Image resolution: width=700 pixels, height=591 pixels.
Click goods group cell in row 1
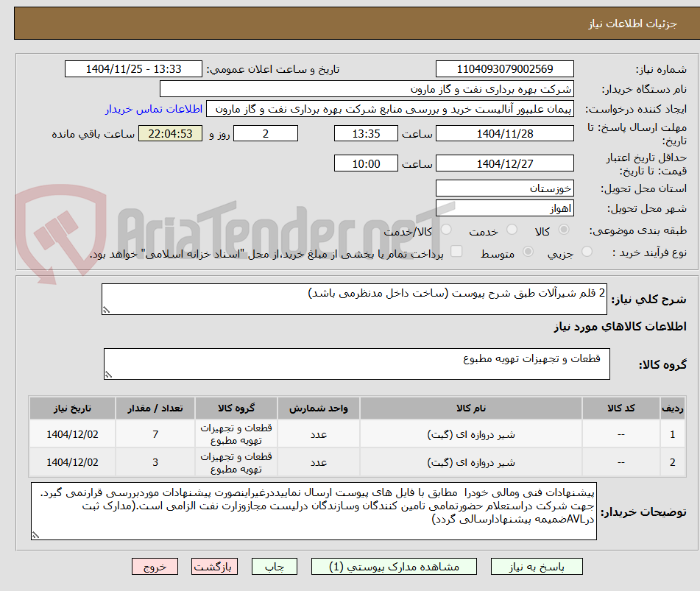pos(236,434)
